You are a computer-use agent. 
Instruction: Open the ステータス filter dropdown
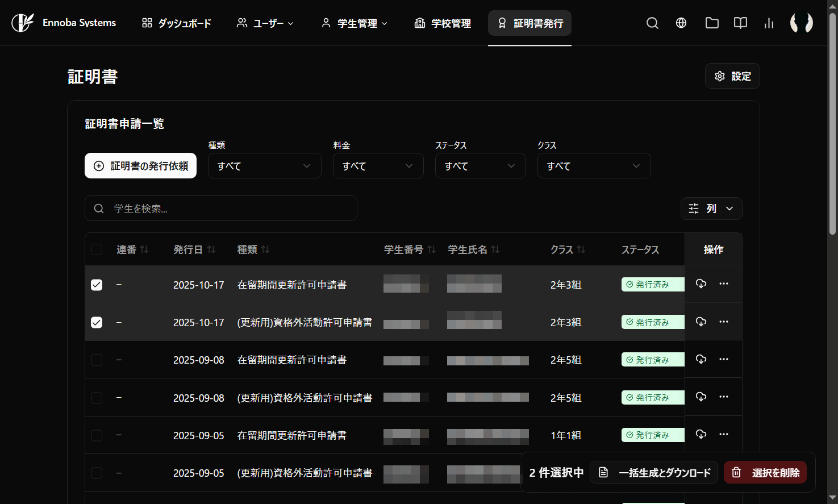click(x=481, y=166)
